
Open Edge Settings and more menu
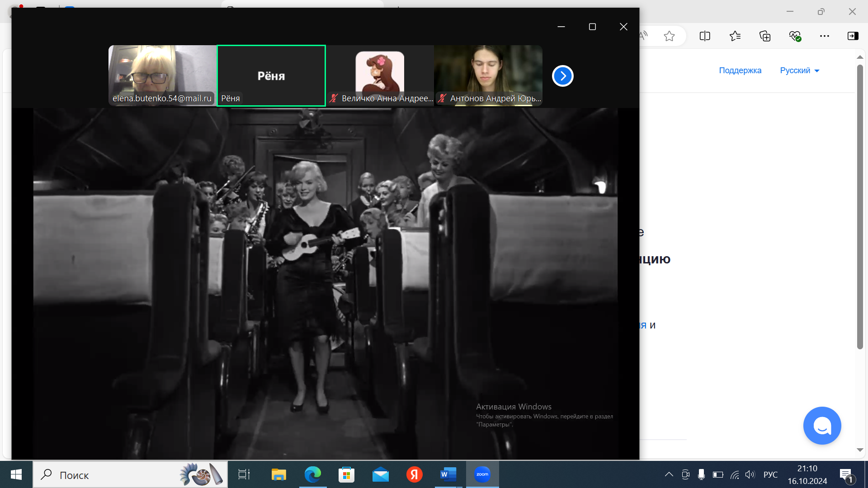[825, 36]
